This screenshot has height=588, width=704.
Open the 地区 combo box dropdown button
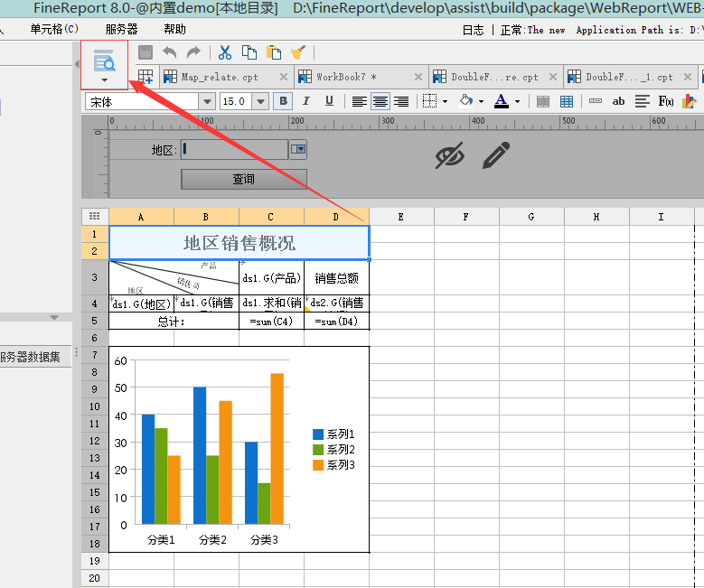(x=297, y=148)
